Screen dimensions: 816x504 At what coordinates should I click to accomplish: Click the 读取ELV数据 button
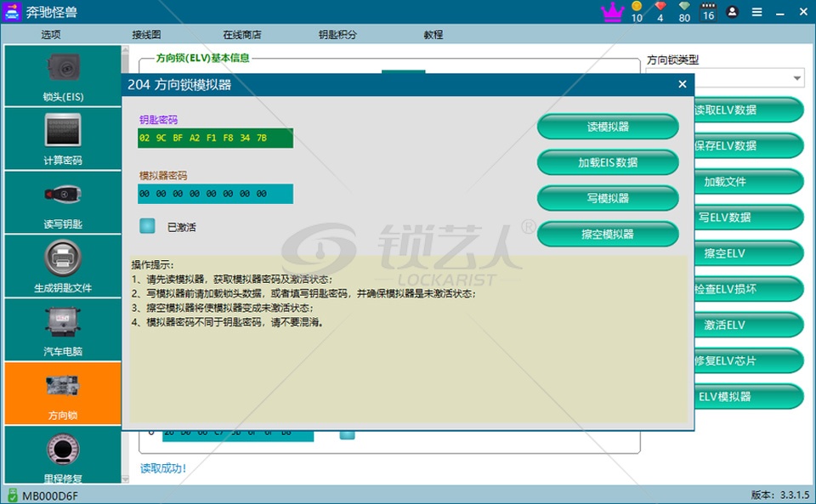tap(749, 110)
